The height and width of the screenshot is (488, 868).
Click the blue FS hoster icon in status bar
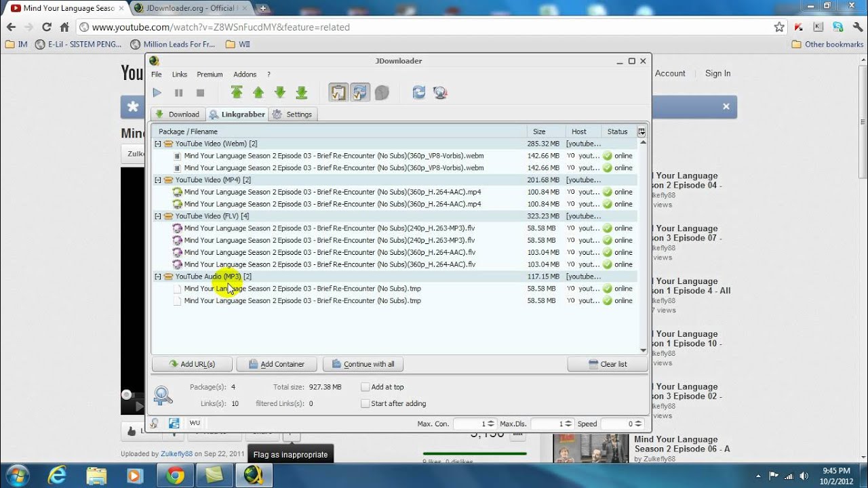click(174, 423)
